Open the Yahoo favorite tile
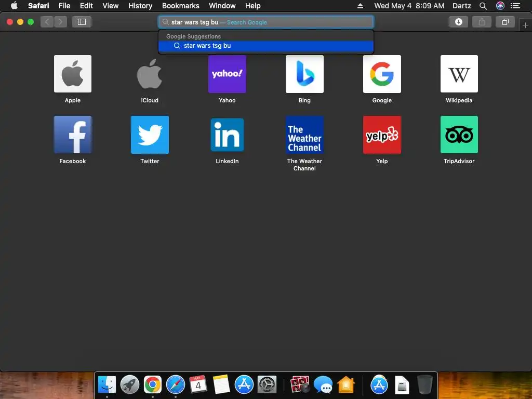The height and width of the screenshot is (399, 532). coord(227,74)
